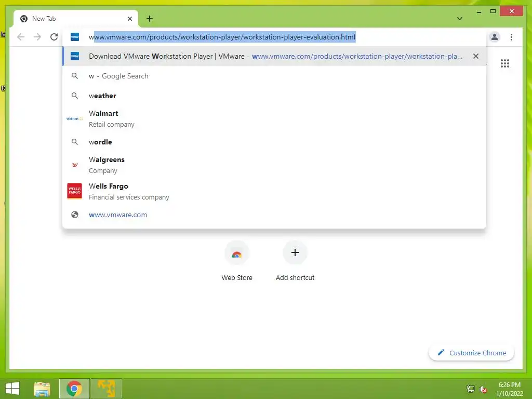Maximize the Chrome window
Viewport: 532px width, 399px height.
click(x=493, y=11)
